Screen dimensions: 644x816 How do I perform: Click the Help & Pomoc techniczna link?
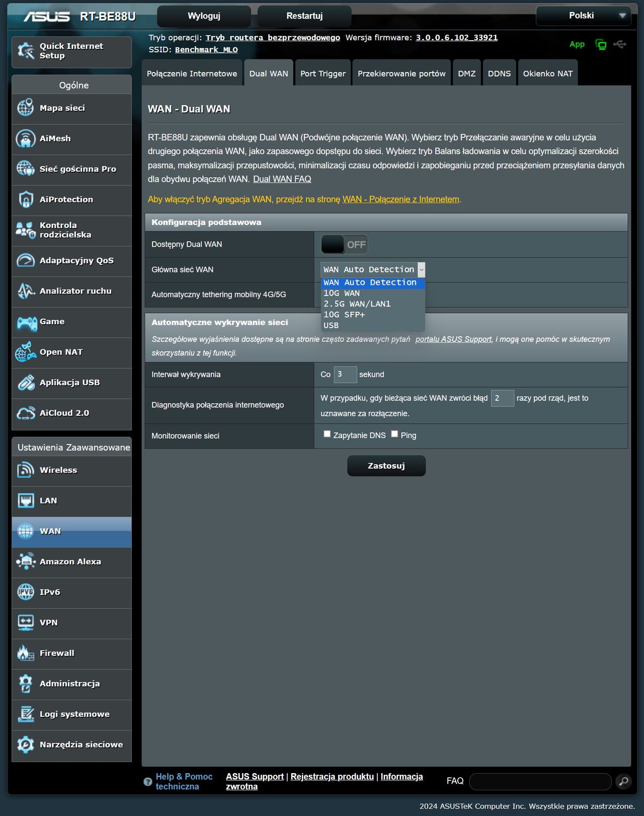click(184, 782)
